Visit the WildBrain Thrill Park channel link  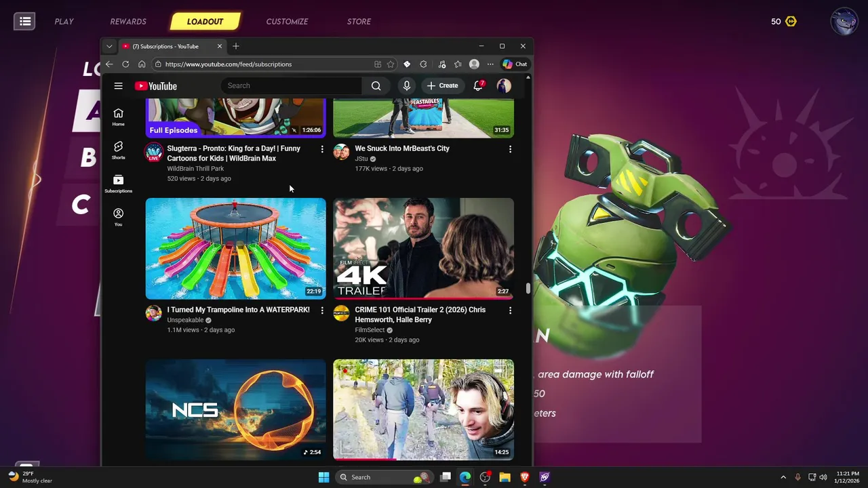click(x=195, y=169)
